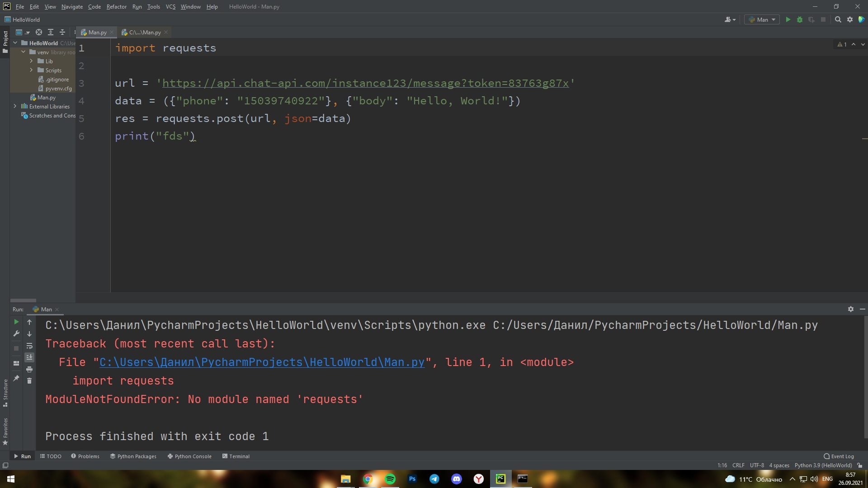Rerun Man in the Run panel
Viewport: 868px width, 488px height.
coord(16,322)
